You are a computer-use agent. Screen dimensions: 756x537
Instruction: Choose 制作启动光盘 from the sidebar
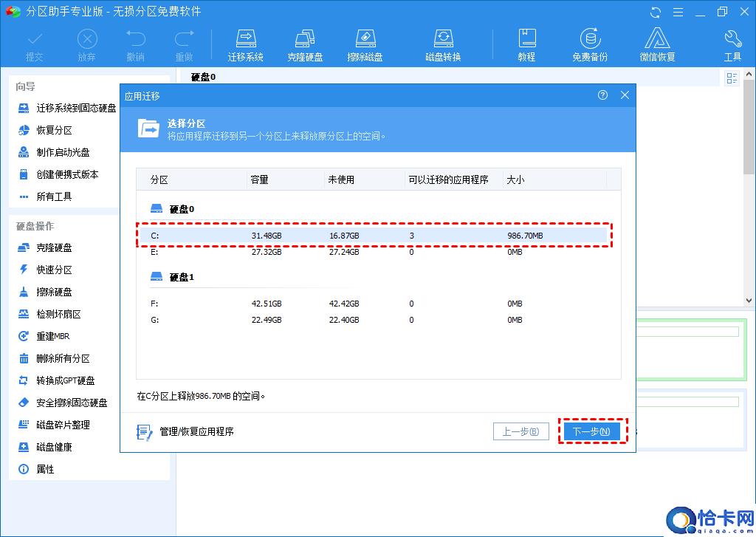click(x=53, y=152)
